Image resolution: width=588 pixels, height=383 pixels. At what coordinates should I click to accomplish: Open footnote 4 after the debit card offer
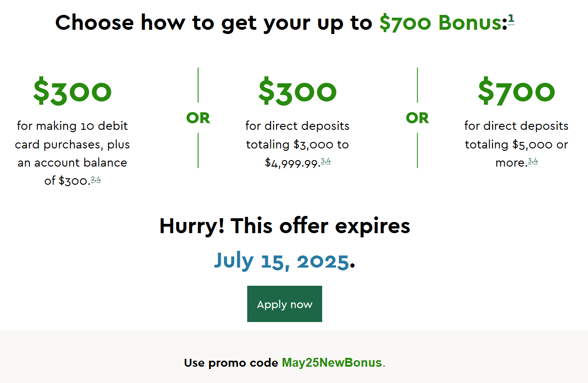[99, 179]
